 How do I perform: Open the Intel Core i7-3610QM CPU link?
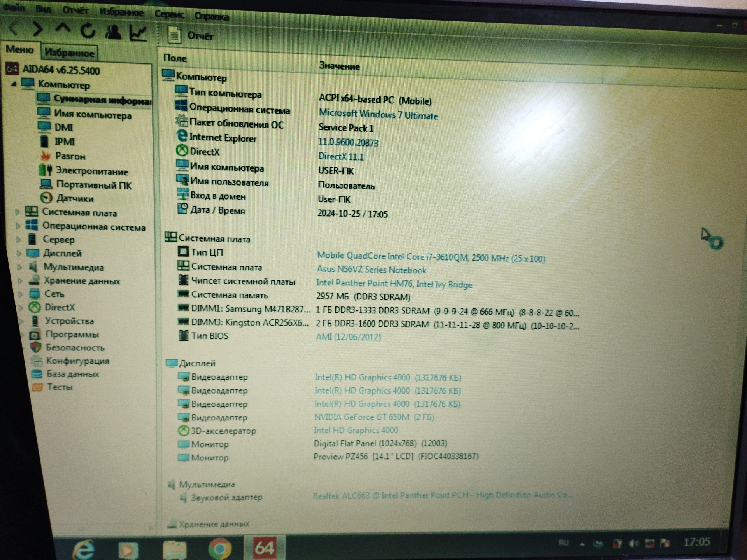[431, 257]
